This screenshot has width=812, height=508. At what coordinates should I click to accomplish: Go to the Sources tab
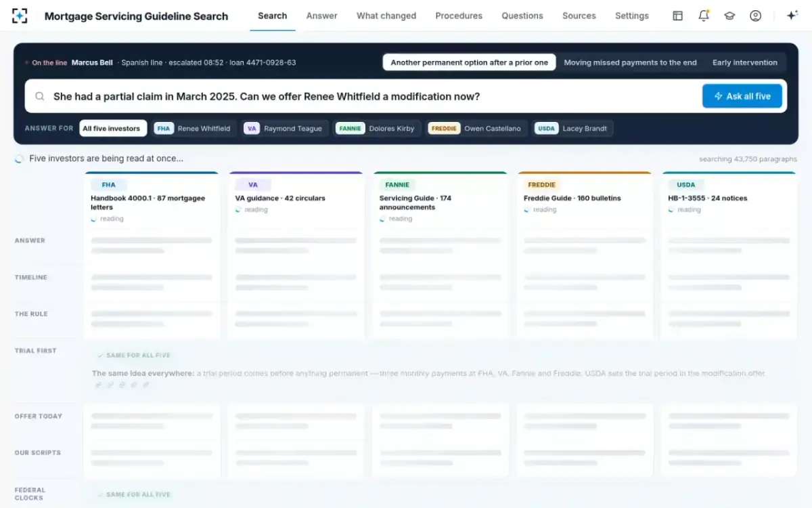coord(579,16)
